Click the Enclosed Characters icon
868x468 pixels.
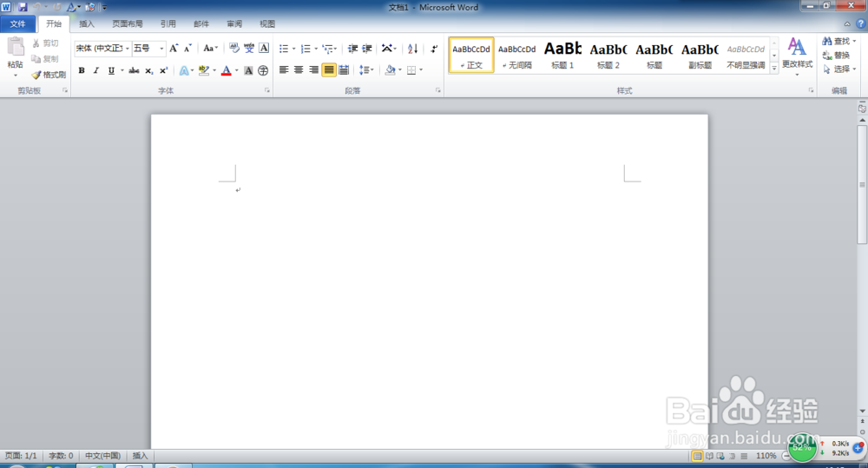[x=263, y=71]
